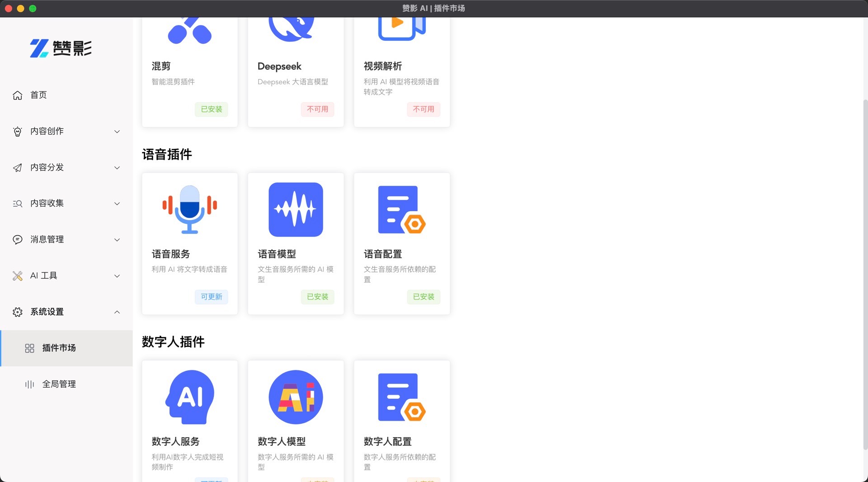This screenshot has height=482, width=868.
Task: Click the search-list icon beside 内容收集
Action: tap(18, 203)
